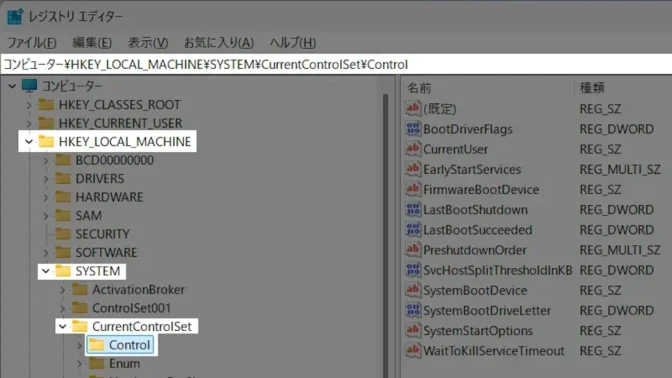Select the HKEY_CURRENT_USER key
The width and height of the screenshot is (672, 378).
point(120,123)
